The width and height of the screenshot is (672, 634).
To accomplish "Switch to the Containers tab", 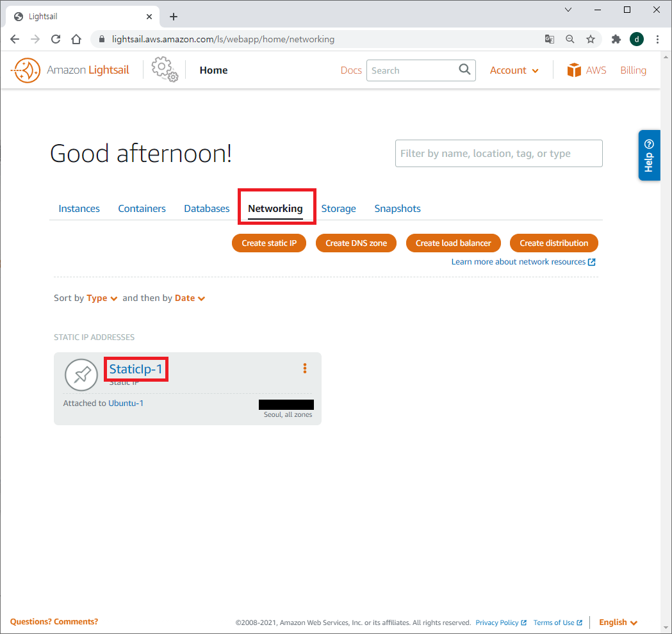I will pos(142,209).
